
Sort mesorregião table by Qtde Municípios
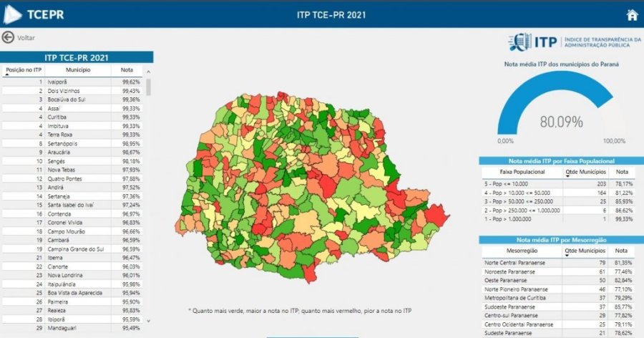(x=585, y=251)
